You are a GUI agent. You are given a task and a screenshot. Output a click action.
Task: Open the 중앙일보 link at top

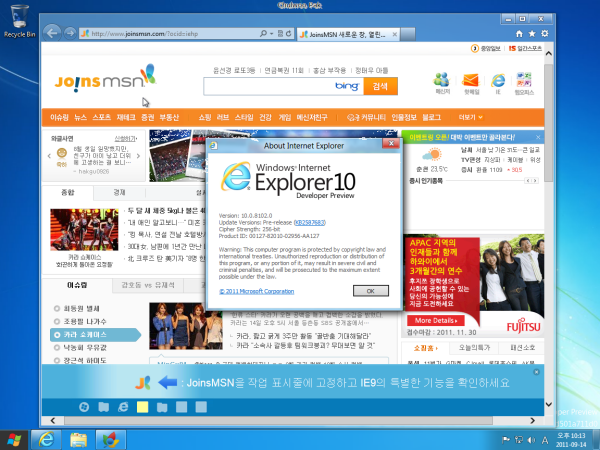tap(486, 48)
